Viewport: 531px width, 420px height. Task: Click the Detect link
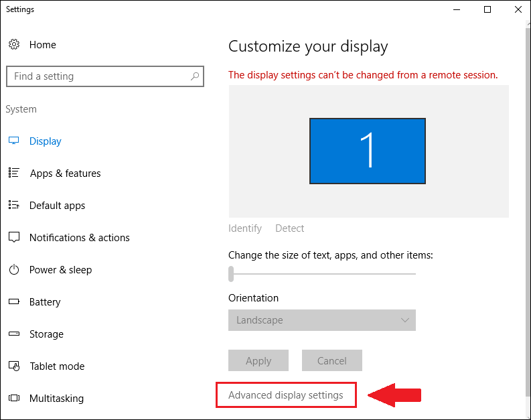290,228
